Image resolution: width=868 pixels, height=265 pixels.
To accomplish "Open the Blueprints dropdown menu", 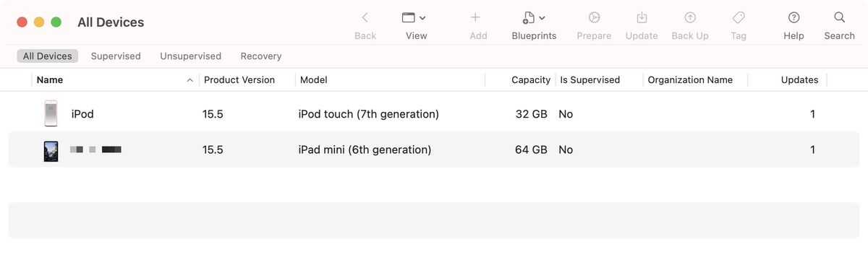I will coord(534,17).
